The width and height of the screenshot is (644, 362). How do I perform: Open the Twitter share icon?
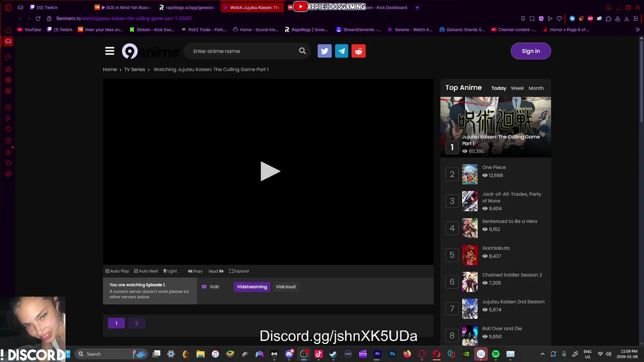[x=325, y=51]
